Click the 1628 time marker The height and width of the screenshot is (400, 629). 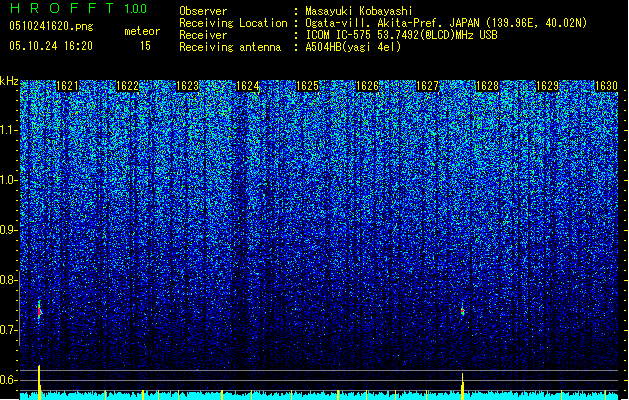tap(487, 86)
